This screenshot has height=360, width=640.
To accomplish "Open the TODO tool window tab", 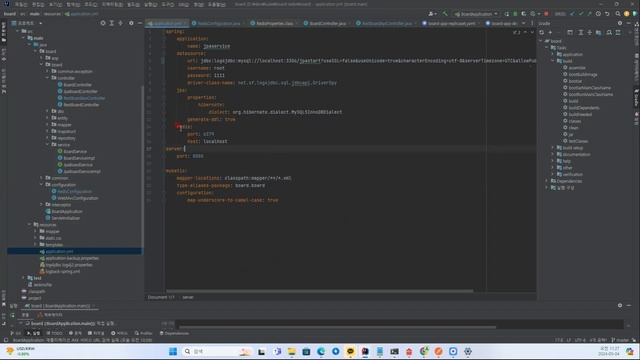I will click(54, 333).
